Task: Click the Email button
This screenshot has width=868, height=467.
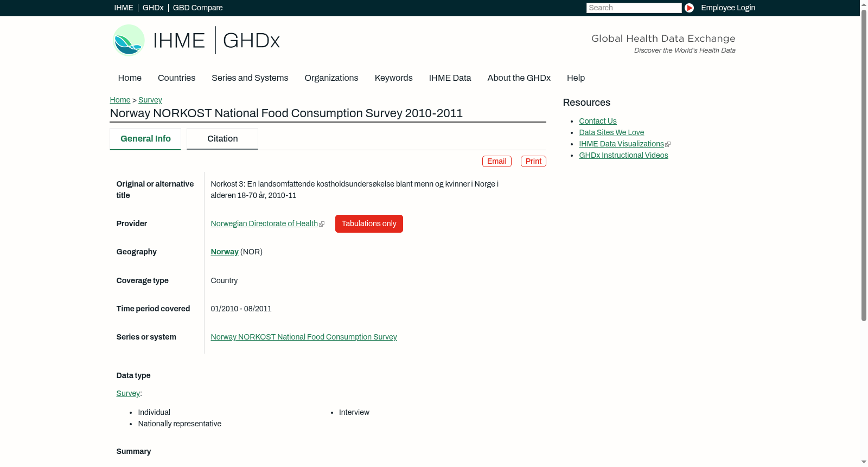Action: click(x=497, y=161)
